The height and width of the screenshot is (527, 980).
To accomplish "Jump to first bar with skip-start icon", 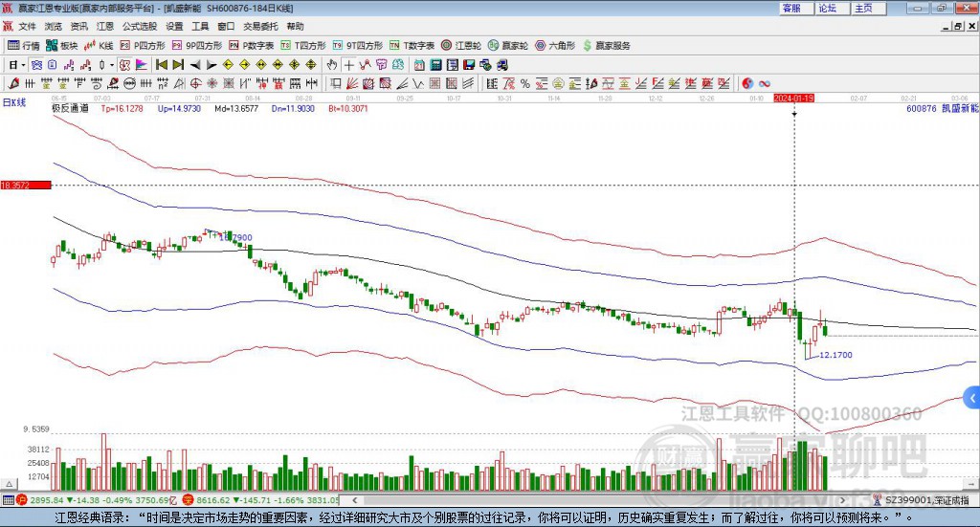I will pos(161,65).
